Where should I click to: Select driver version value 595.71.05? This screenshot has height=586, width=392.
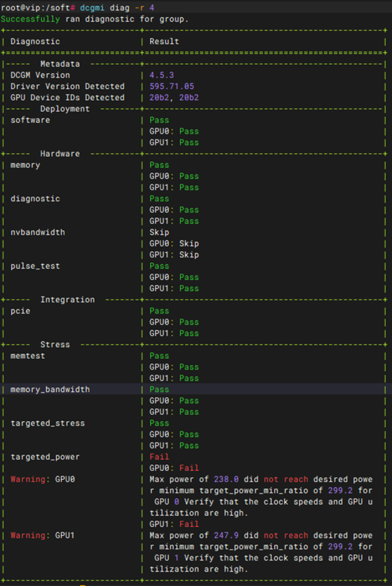coord(172,86)
